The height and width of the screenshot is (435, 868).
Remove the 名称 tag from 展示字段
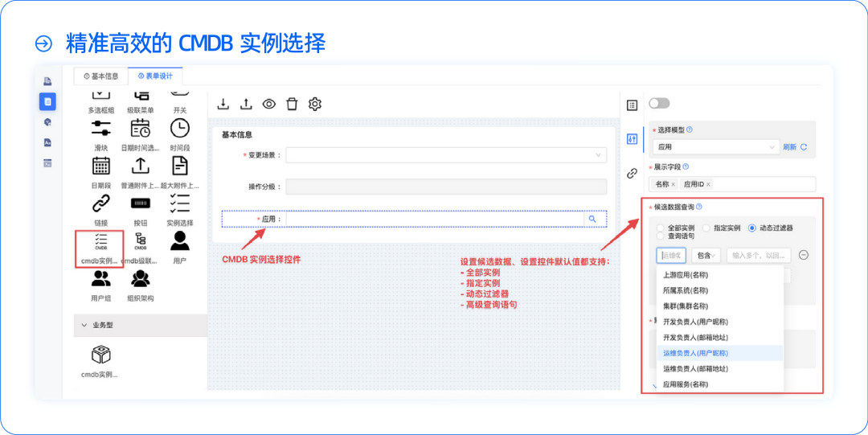674,184
